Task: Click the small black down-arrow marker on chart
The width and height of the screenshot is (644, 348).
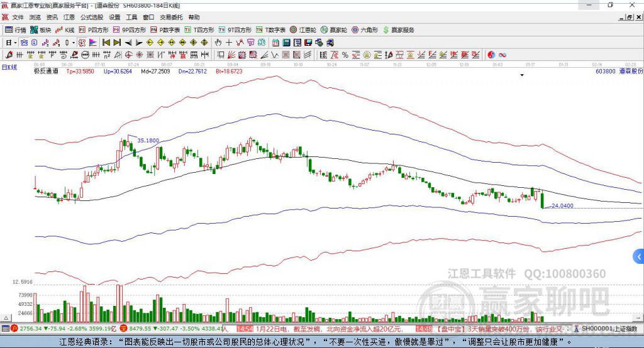Action: tap(522, 75)
